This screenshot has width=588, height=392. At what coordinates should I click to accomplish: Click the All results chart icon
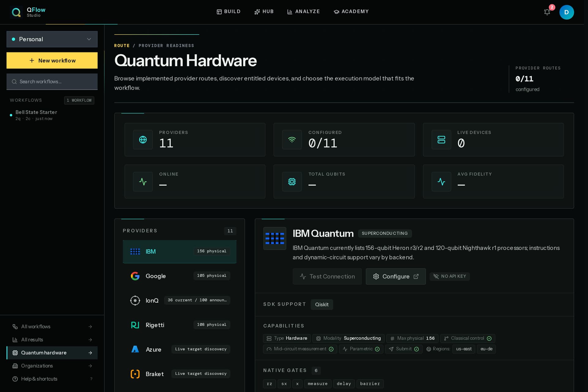click(15, 340)
